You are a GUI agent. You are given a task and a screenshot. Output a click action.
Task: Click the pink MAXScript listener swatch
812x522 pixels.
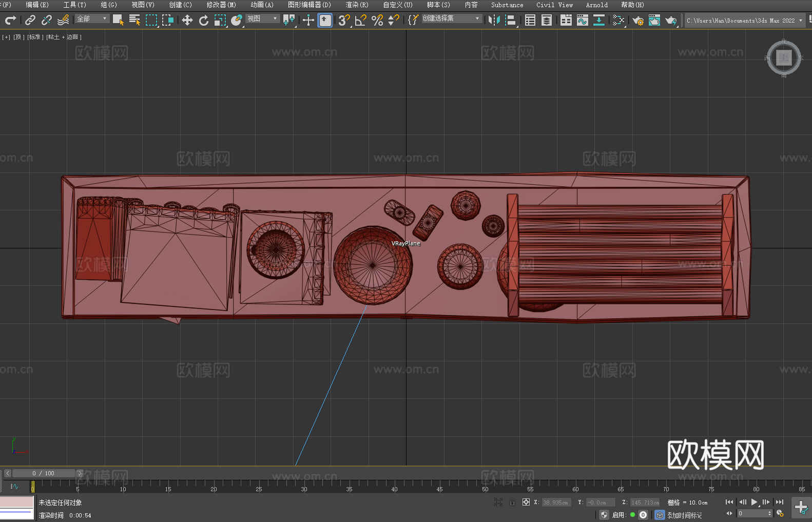17,502
